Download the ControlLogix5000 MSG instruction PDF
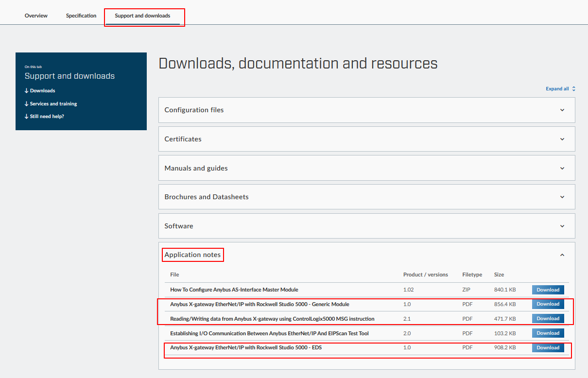Viewport: 588px width, 378px height. (x=548, y=319)
